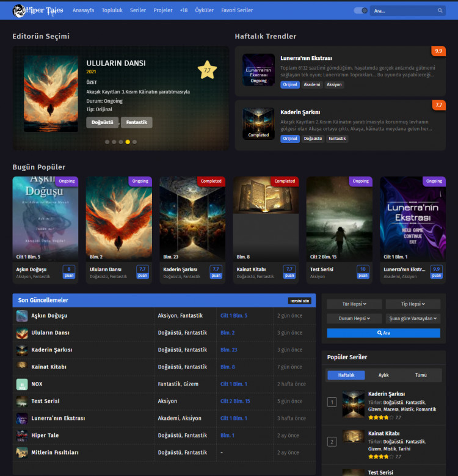Select the first carousel dot
This screenshot has height=476, width=458.
[107, 142]
